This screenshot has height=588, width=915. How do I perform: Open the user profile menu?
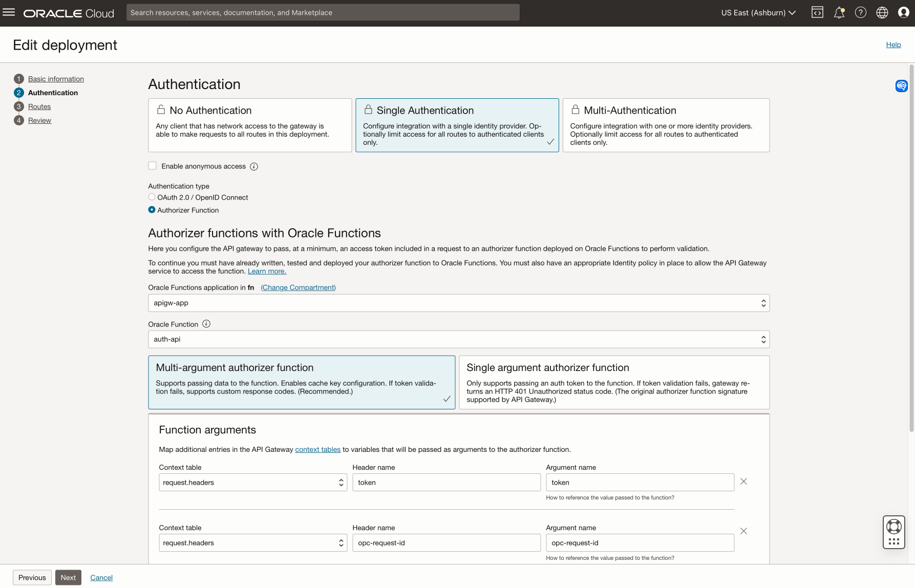click(x=903, y=13)
